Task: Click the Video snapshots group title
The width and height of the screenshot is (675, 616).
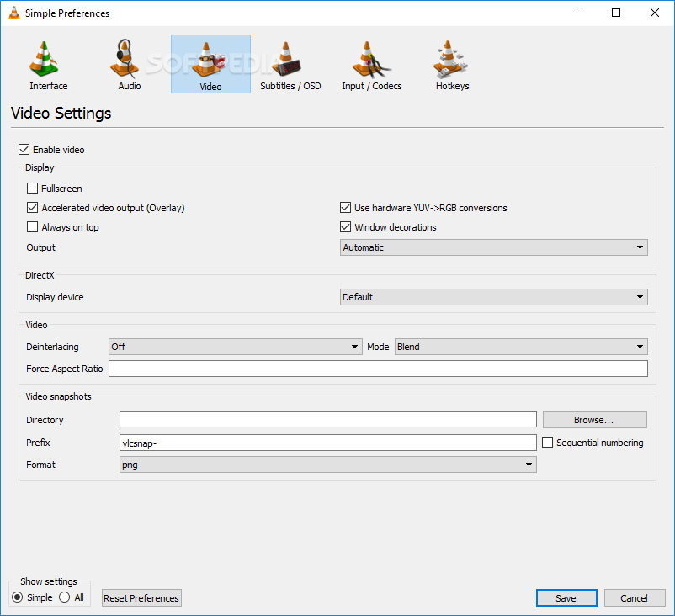Action: (x=59, y=396)
